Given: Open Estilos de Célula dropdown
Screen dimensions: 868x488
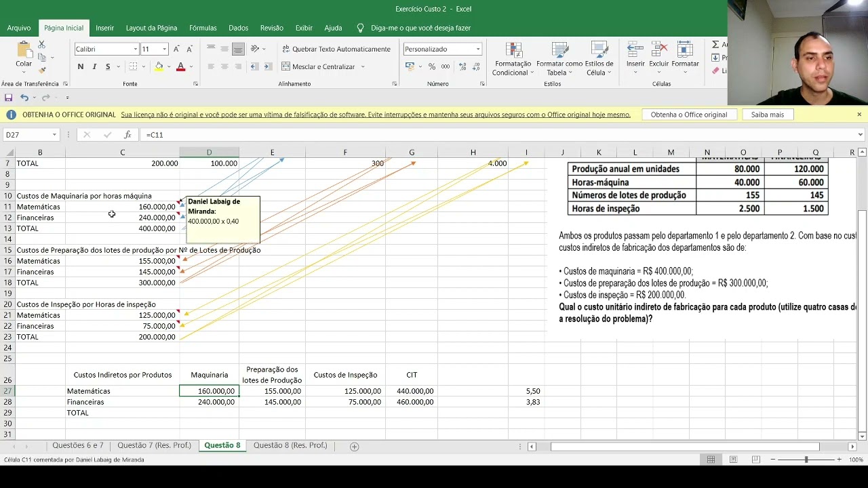Looking at the screenshot, I should point(599,59).
